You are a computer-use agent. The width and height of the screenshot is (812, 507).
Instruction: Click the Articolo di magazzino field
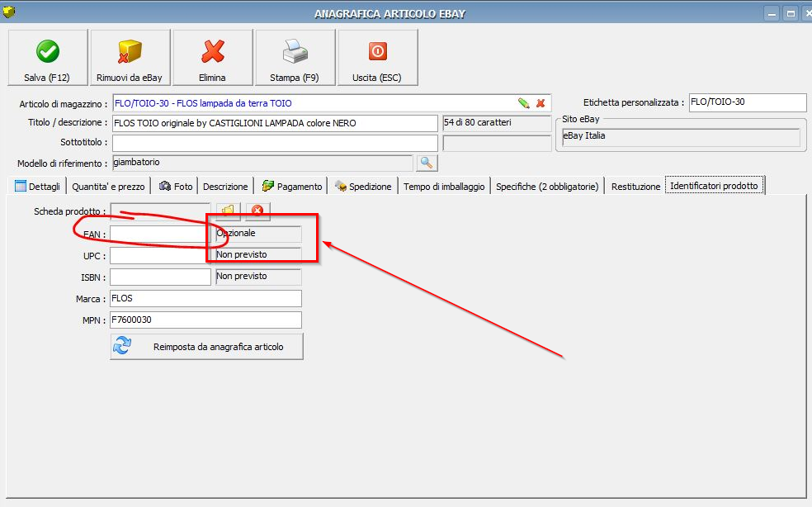(332, 103)
